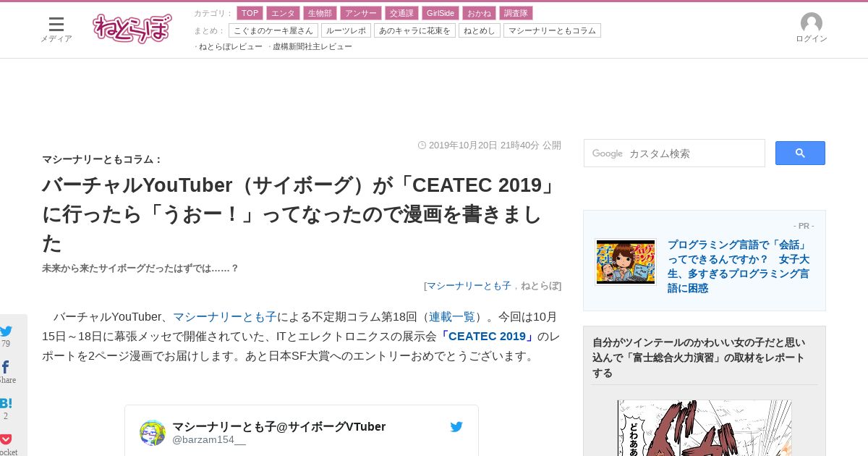Select the 調査隊 category tab
The width and height of the screenshot is (868, 456).
coord(516,13)
